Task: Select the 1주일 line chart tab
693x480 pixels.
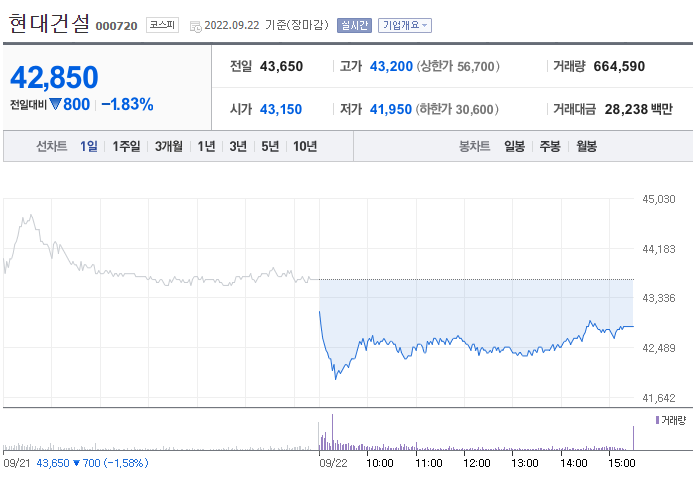Action: click(126, 146)
